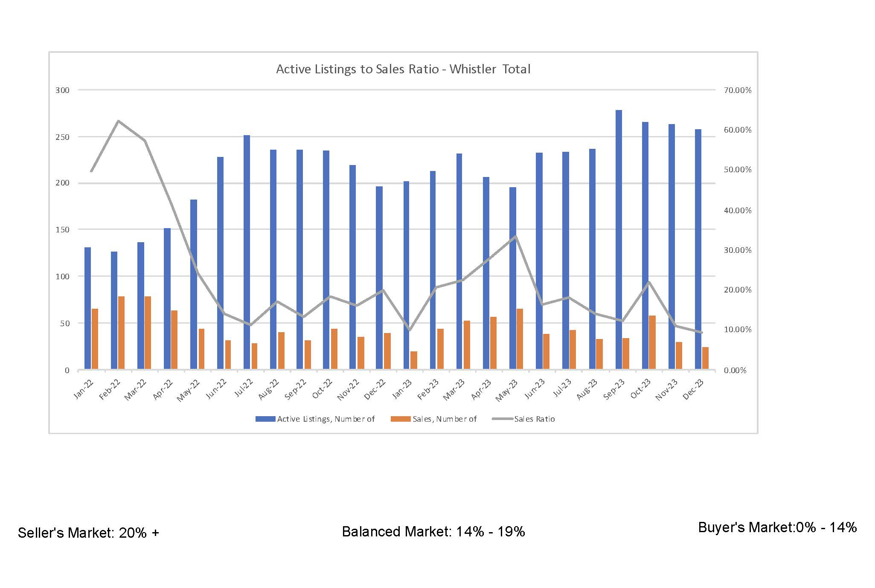Click the Feb-22 x-axis label

point(110,389)
